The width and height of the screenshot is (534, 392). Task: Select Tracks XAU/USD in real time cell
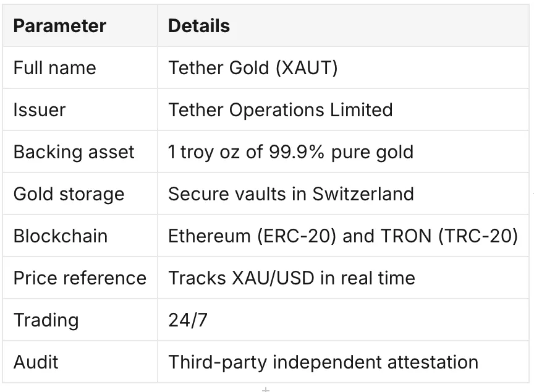click(343, 278)
